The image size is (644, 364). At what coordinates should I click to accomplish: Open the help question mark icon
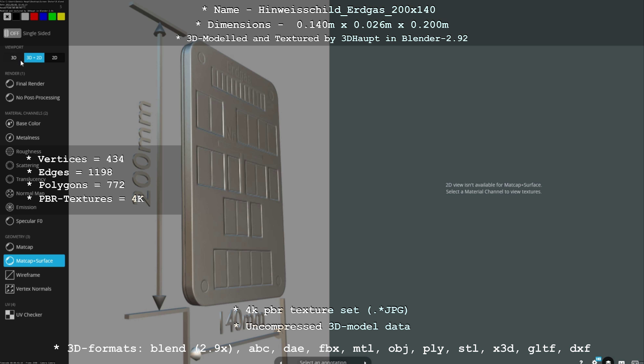(x=581, y=362)
